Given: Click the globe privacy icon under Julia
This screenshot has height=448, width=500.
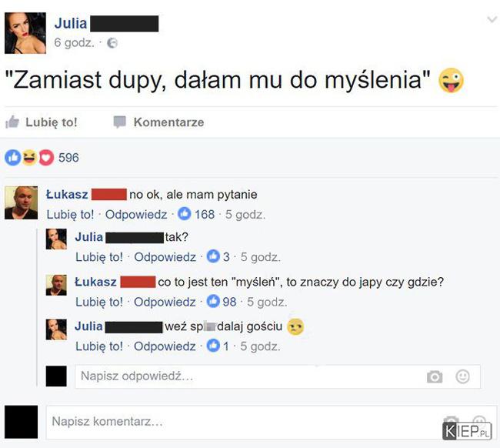Looking at the screenshot, I should [112, 43].
